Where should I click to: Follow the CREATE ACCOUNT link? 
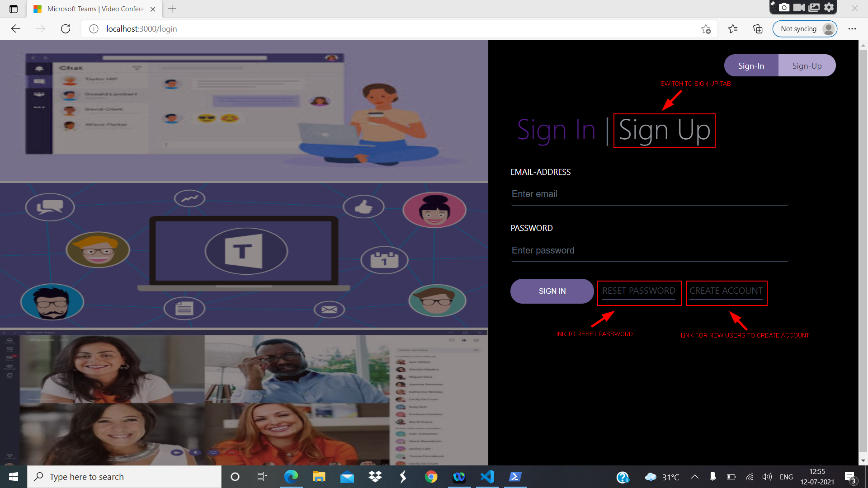726,291
